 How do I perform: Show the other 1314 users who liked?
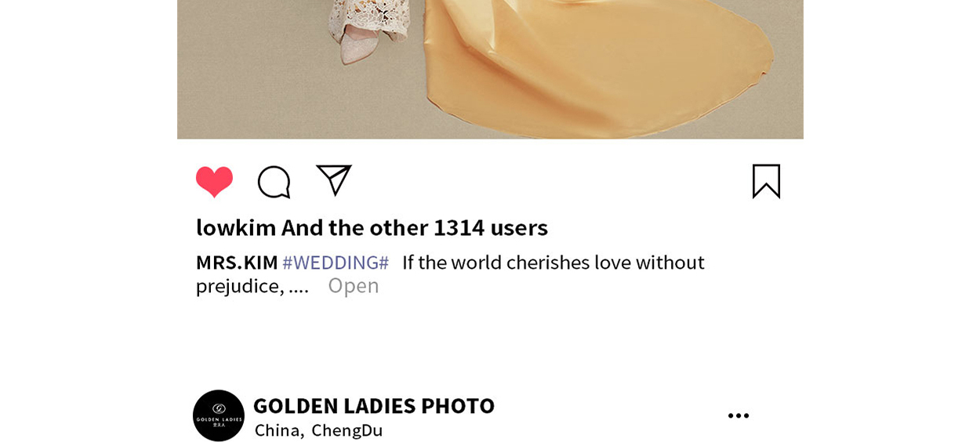pos(415,227)
